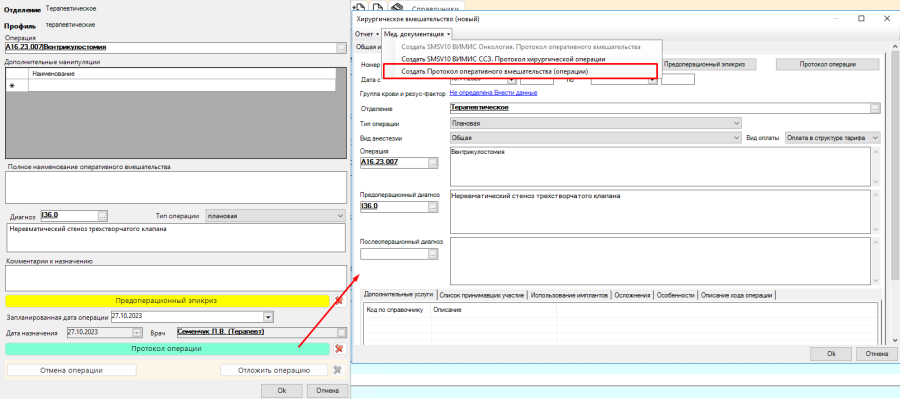Choose Создать SMSV10 ВИМИС ССЗ menu entry
The image size is (900, 399).
coord(503,59)
